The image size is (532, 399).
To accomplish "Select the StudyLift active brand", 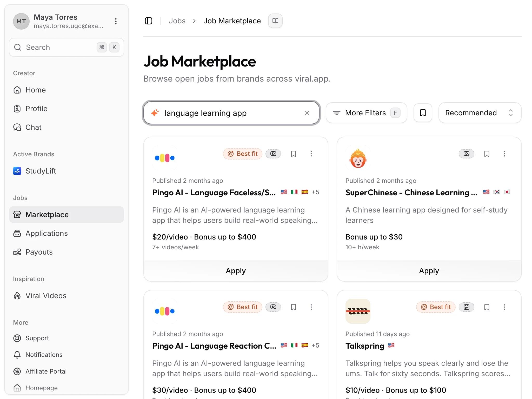I will click(x=66, y=171).
